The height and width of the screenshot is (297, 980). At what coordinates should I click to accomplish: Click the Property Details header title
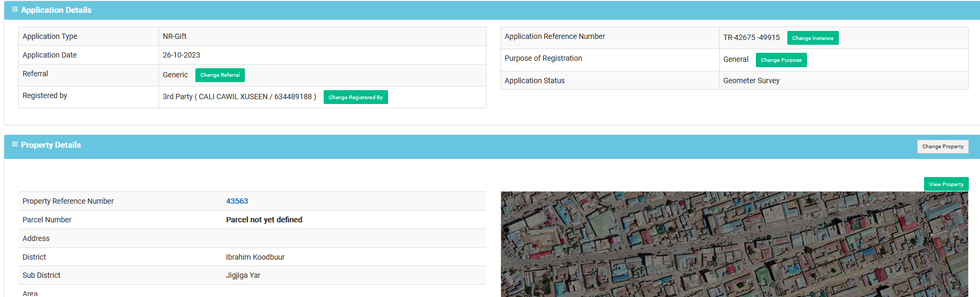51,145
